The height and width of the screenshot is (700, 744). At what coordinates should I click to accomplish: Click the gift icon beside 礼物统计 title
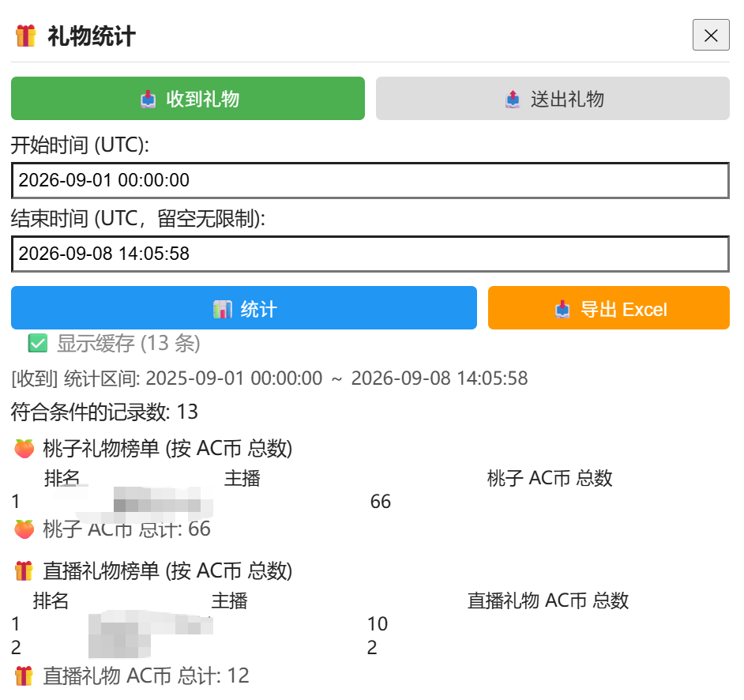point(25,36)
